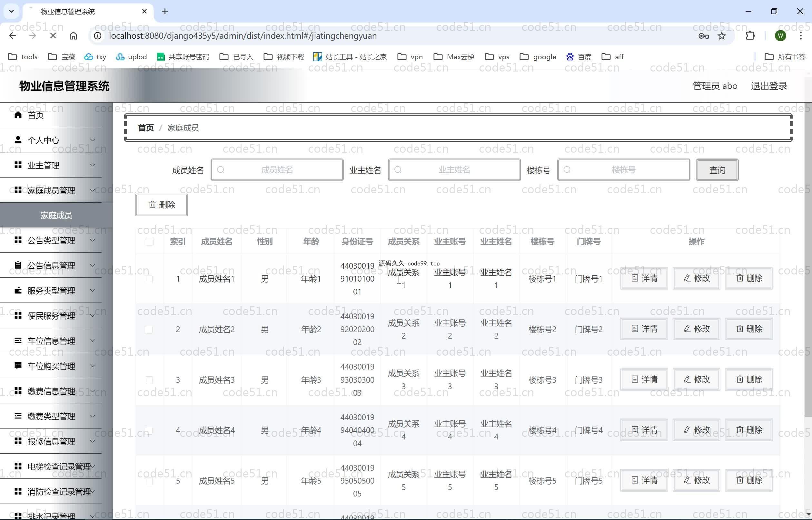Toggle the select-all checkbox in table header
This screenshot has width=812, height=520.
pyautogui.click(x=149, y=241)
